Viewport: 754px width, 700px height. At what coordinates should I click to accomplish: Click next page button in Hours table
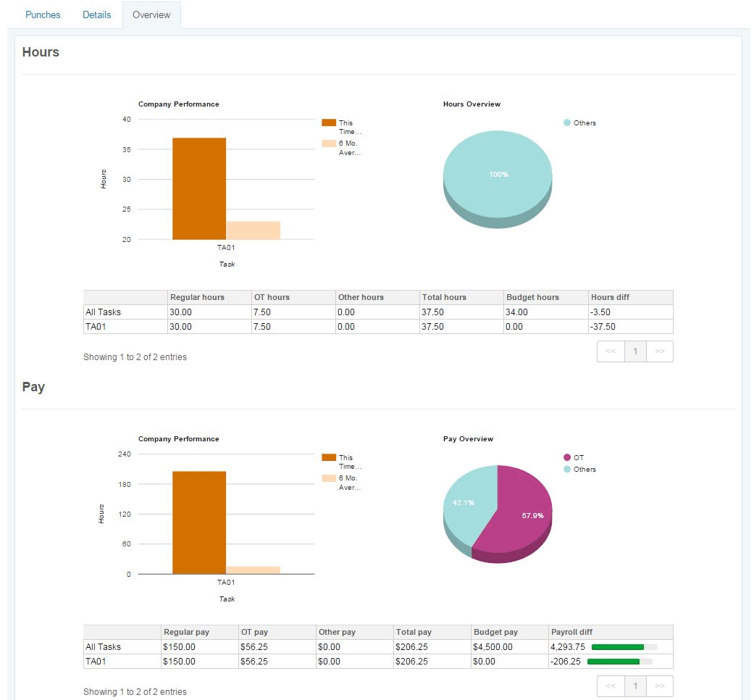click(x=660, y=351)
